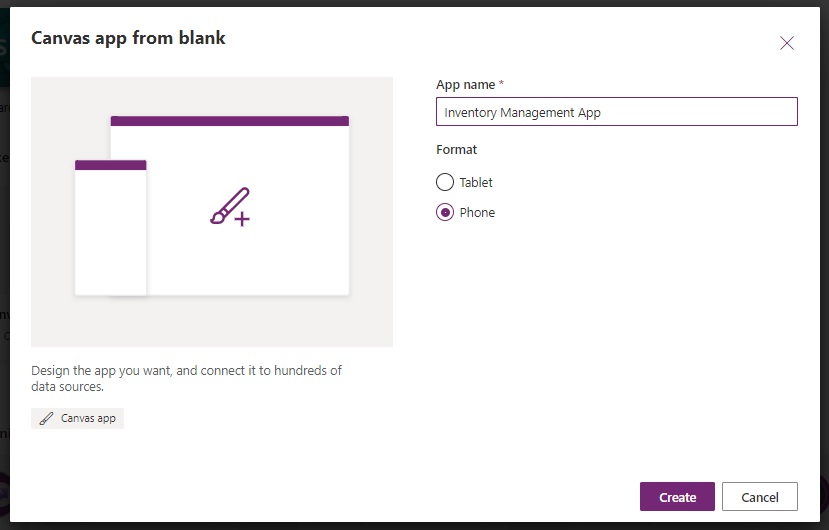Image resolution: width=829 pixels, height=530 pixels.
Task: Click the required asterisk beside App name
Action: coord(501,84)
